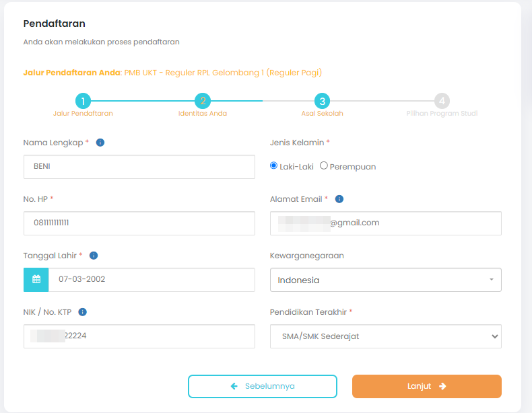Viewport: 532px width, 413px height.
Task: Click the Tanggal Lahir date field
Action: point(152,280)
